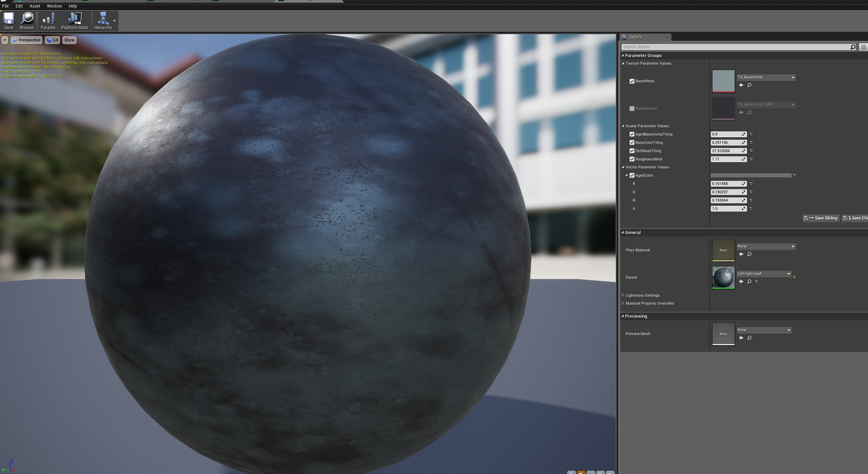Open the Help menu
This screenshot has height=474, width=868.
73,6
